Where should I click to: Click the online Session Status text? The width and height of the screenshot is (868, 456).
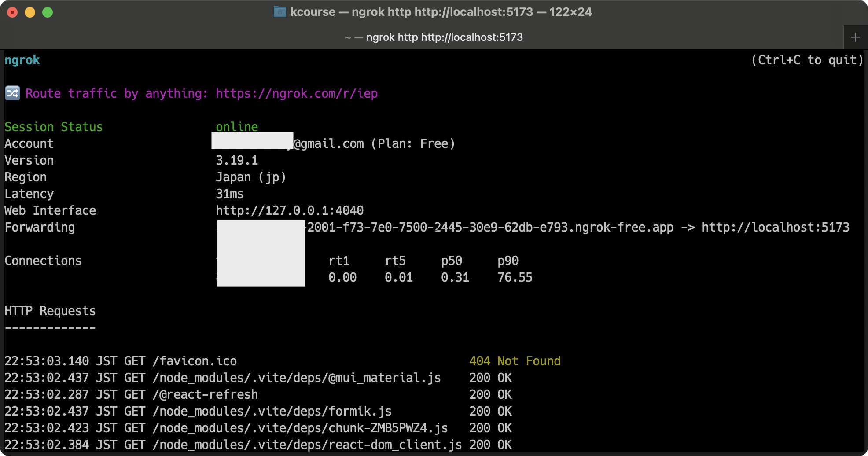[x=236, y=127]
